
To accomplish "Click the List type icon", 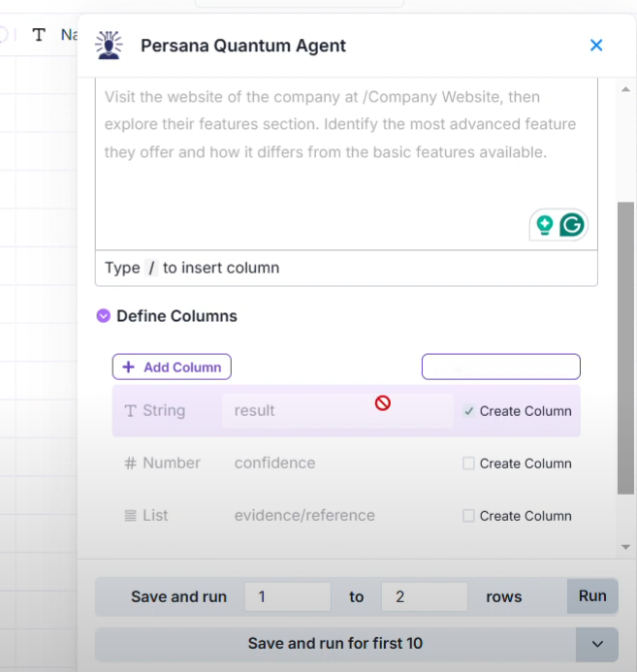I will 131,516.
